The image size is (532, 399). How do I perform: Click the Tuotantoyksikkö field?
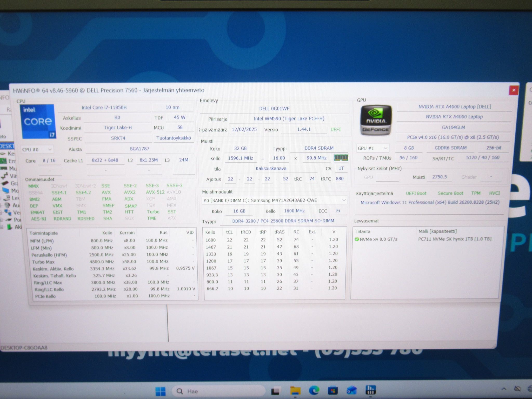click(x=174, y=138)
